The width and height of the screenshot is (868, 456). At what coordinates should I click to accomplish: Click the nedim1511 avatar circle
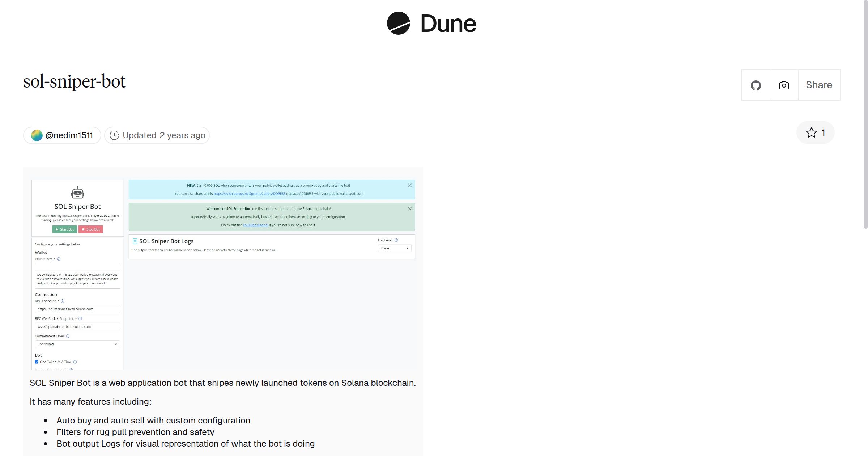(37, 135)
